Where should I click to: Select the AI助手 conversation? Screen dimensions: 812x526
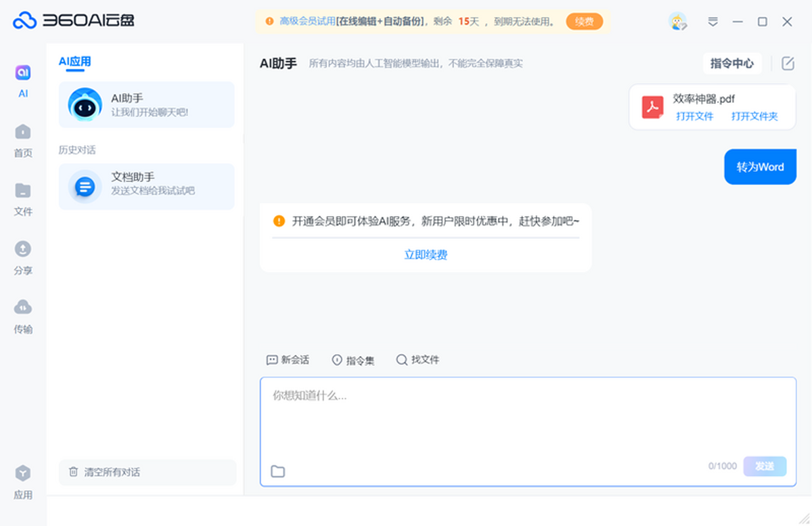coord(146,105)
